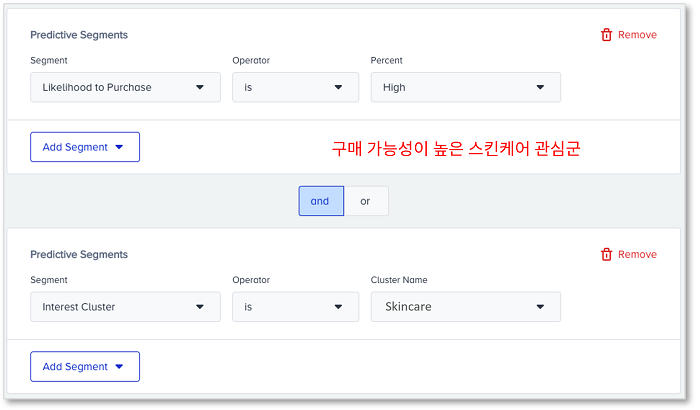Click the trash icon in the first segment

[606, 34]
